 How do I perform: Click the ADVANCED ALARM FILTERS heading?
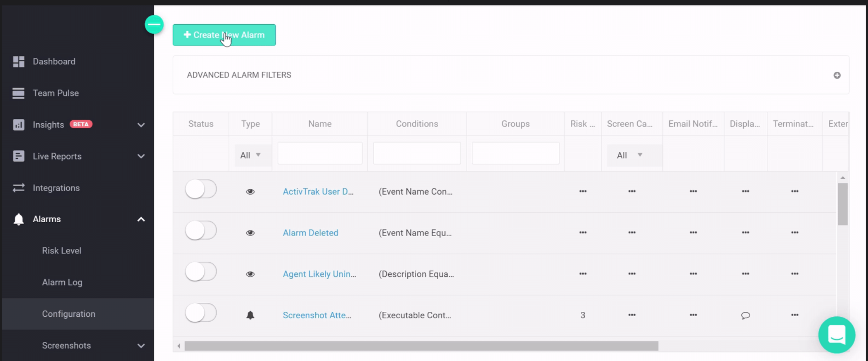tap(239, 75)
